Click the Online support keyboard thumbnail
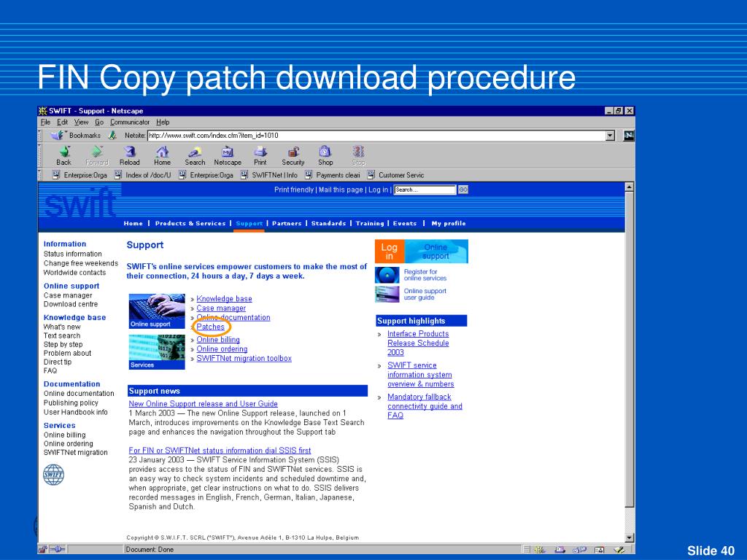 tap(157, 311)
